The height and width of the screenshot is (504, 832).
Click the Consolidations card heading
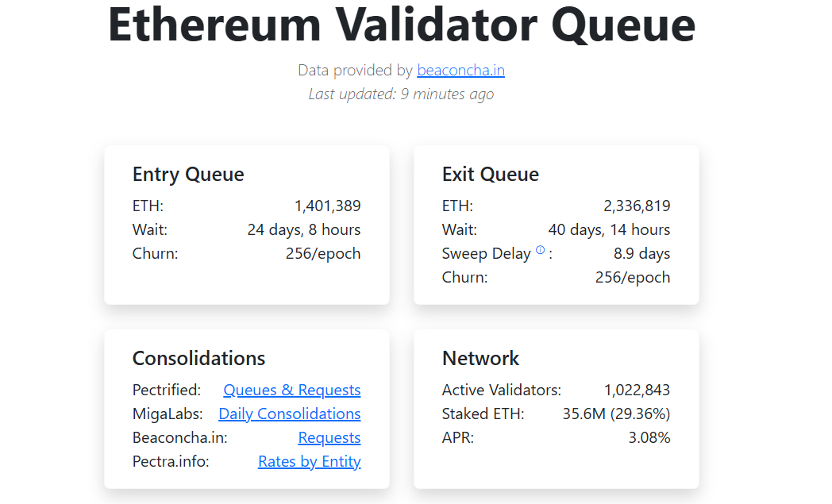click(x=198, y=359)
